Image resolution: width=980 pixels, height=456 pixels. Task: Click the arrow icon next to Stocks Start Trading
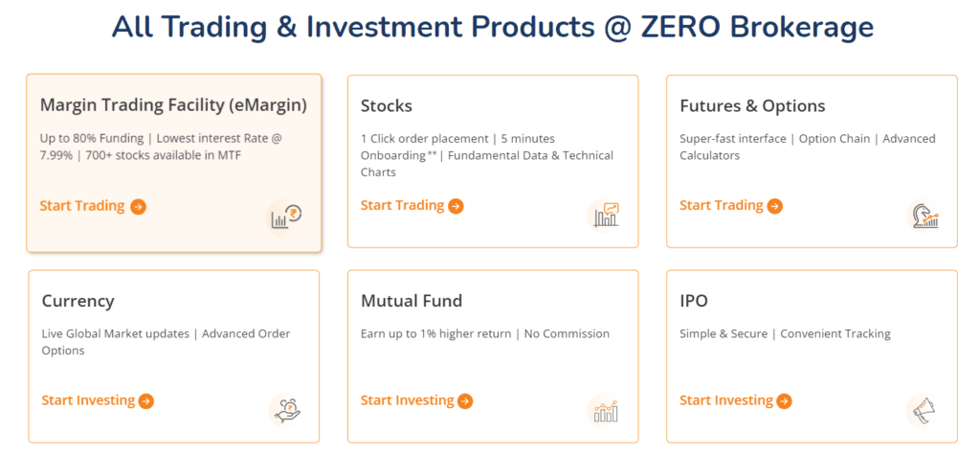click(x=457, y=206)
